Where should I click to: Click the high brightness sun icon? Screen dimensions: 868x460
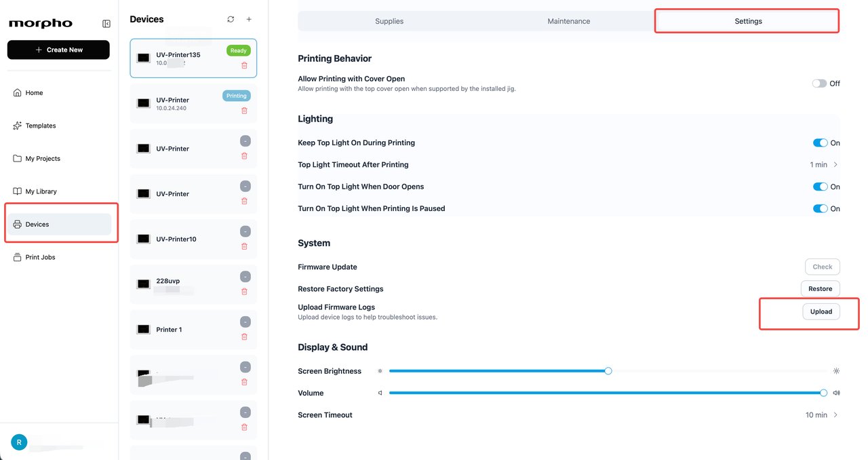[836, 371]
